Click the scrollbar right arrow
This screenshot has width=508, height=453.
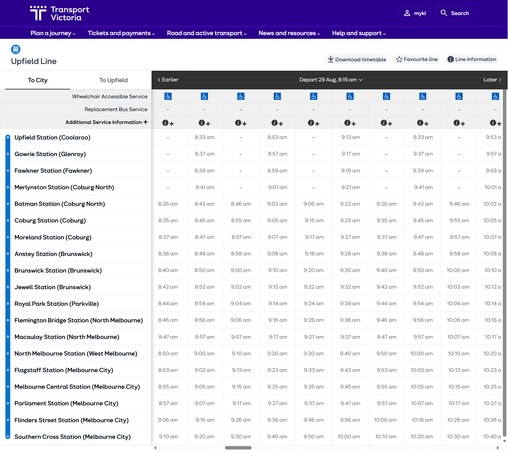tap(498, 448)
